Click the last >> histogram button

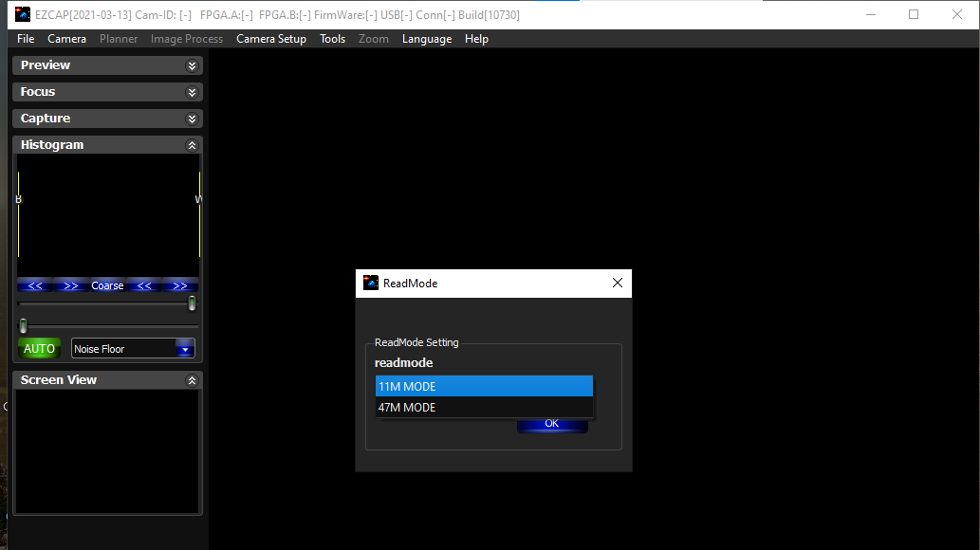click(180, 285)
